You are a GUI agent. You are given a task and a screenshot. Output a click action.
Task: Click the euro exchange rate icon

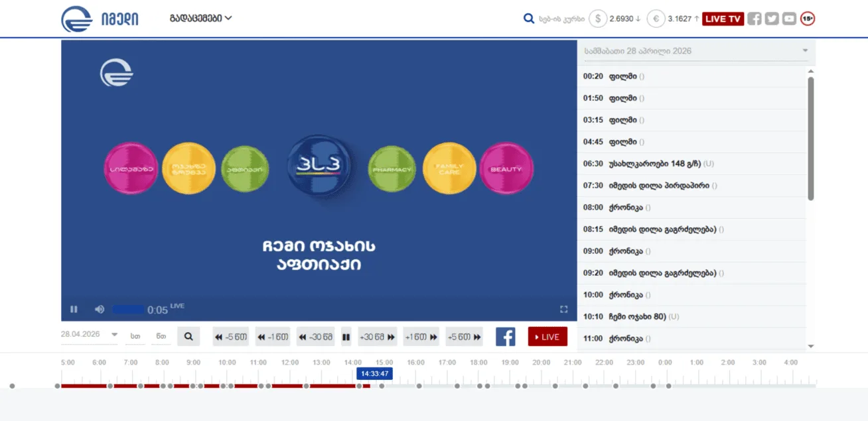point(656,19)
